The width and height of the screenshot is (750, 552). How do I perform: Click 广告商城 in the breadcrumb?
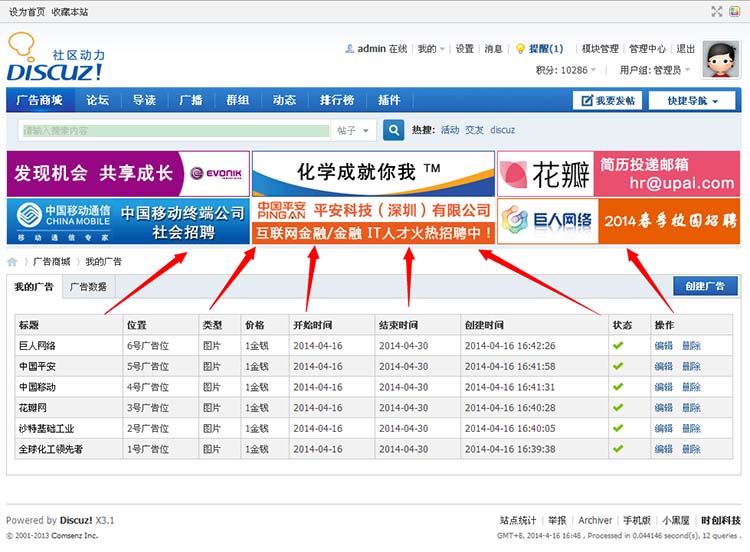click(x=51, y=262)
